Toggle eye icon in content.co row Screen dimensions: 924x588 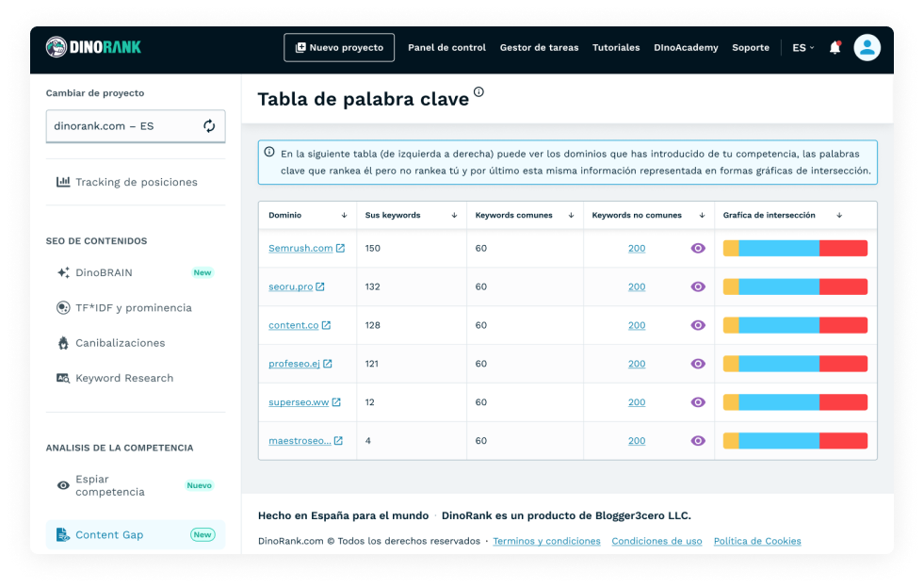click(698, 325)
